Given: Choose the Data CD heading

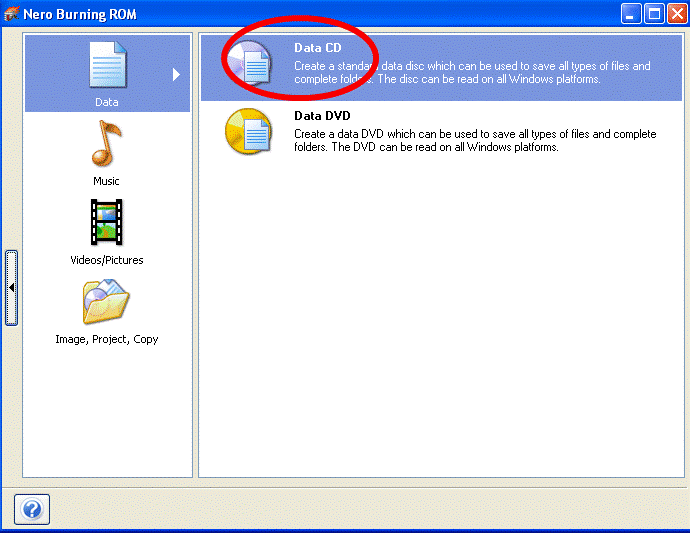Looking at the screenshot, I should pos(318,48).
